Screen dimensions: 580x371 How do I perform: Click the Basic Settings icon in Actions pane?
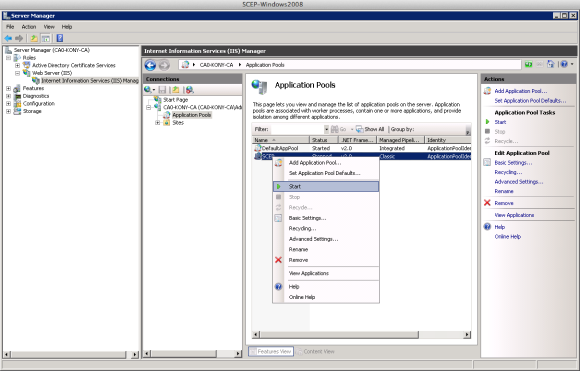click(487, 162)
